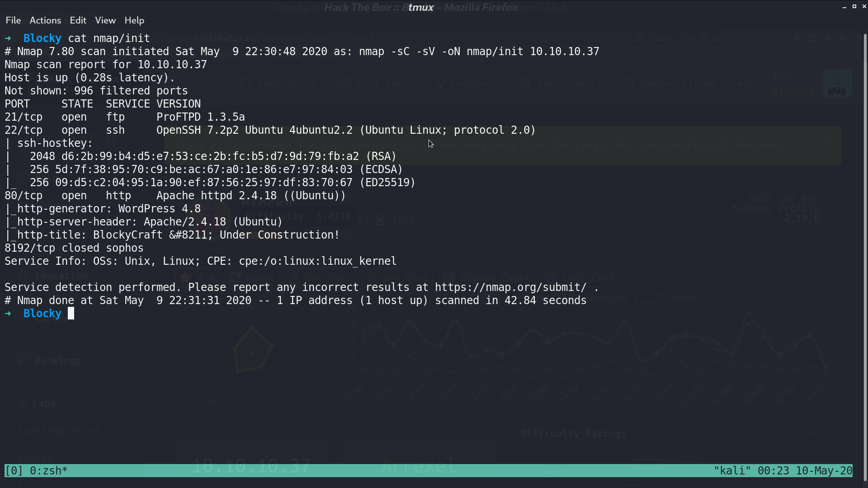
Task: Open the https://nmap.org/submit/ link
Action: coord(510,287)
